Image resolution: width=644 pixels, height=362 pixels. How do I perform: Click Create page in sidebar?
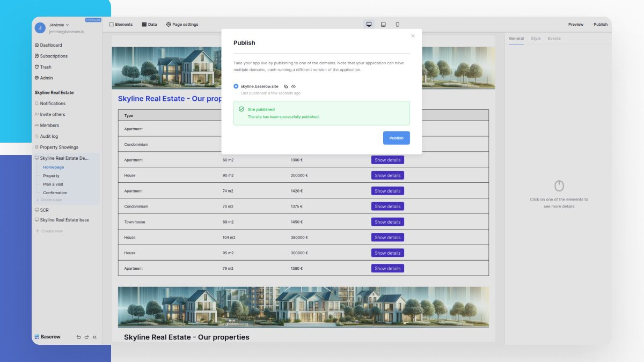coord(49,200)
